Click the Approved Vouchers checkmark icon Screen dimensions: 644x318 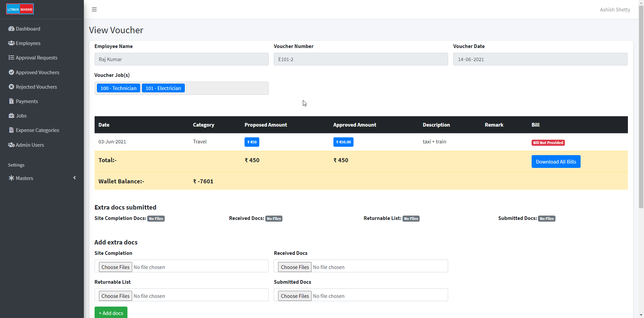coord(11,72)
